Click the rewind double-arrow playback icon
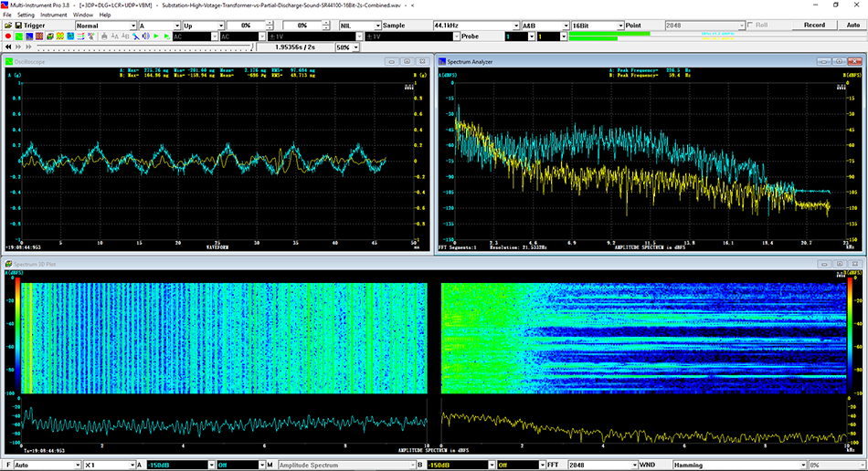Image resolution: width=868 pixels, height=471 pixels. (x=7, y=47)
